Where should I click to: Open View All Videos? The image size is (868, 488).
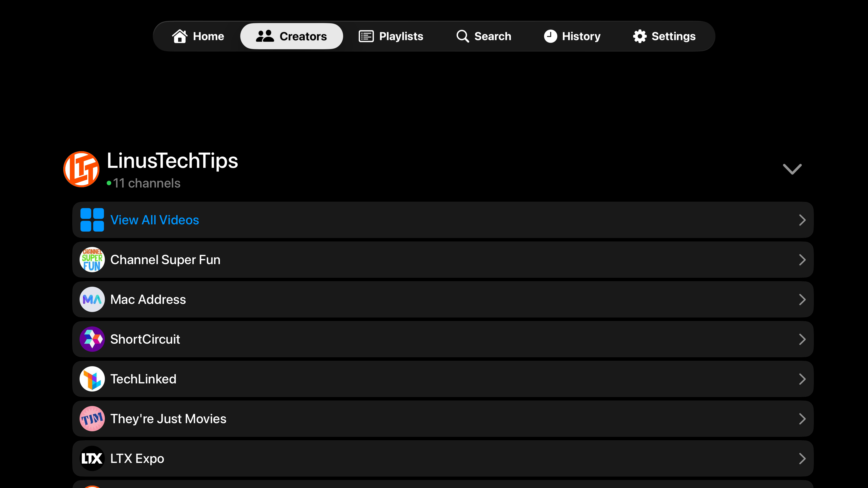click(443, 220)
